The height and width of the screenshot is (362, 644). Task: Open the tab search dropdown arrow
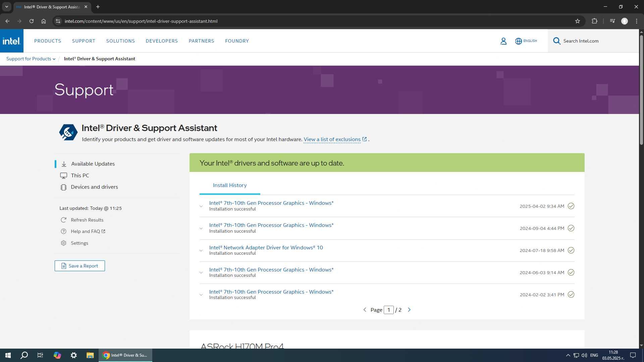click(6, 7)
